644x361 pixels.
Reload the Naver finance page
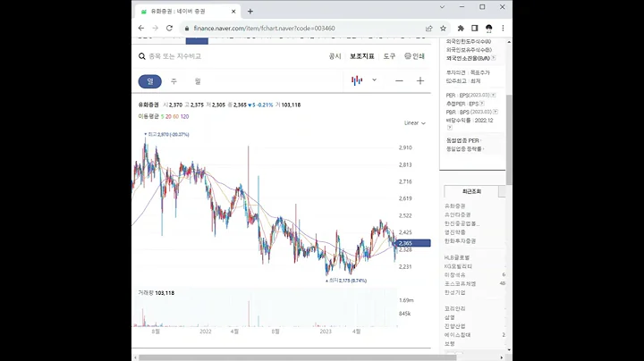(169, 28)
